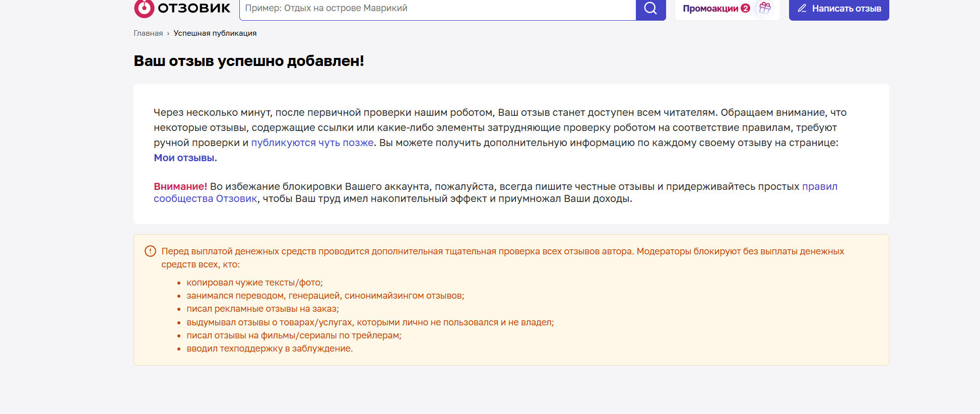Click bullet вводил техподдержку в заблуждение

tap(270, 349)
